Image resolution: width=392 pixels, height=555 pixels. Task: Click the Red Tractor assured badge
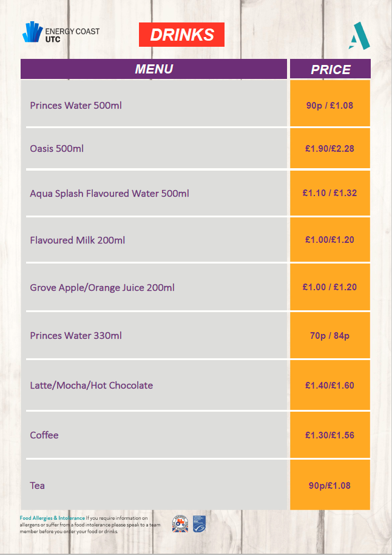180,524
